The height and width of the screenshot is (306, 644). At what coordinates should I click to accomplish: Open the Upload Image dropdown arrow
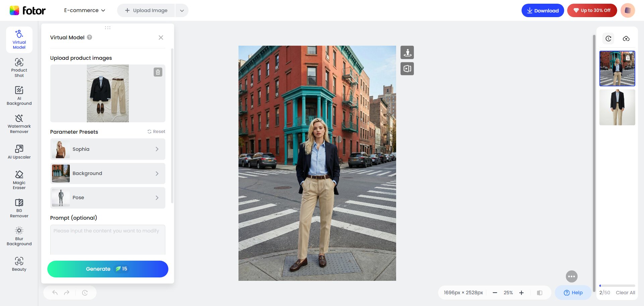coord(182,10)
